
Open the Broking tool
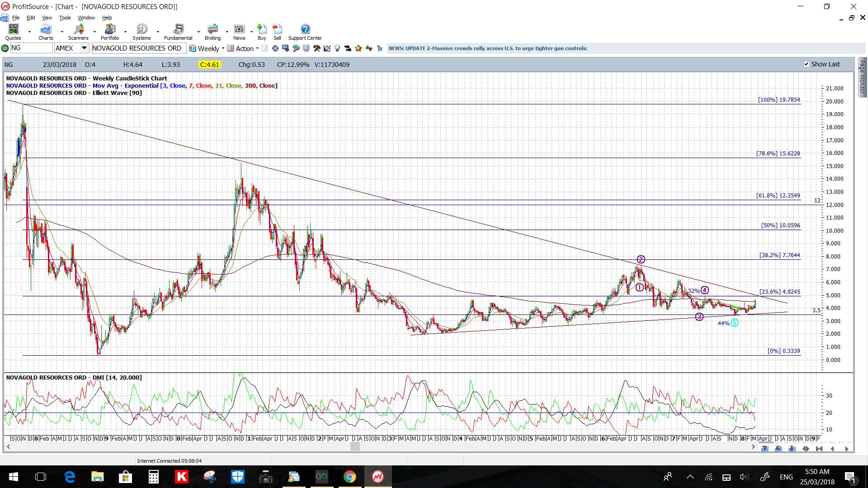(x=212, y=32)
